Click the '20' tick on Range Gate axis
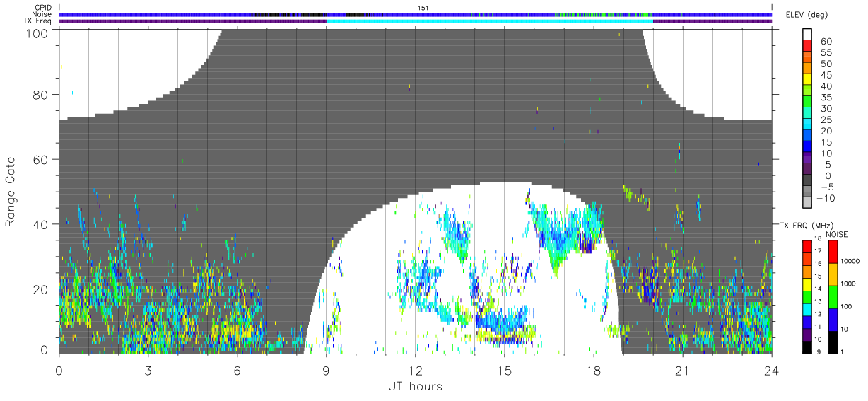Screen dimensions: 868x401 pyautogui.click(x=42, y=289)
